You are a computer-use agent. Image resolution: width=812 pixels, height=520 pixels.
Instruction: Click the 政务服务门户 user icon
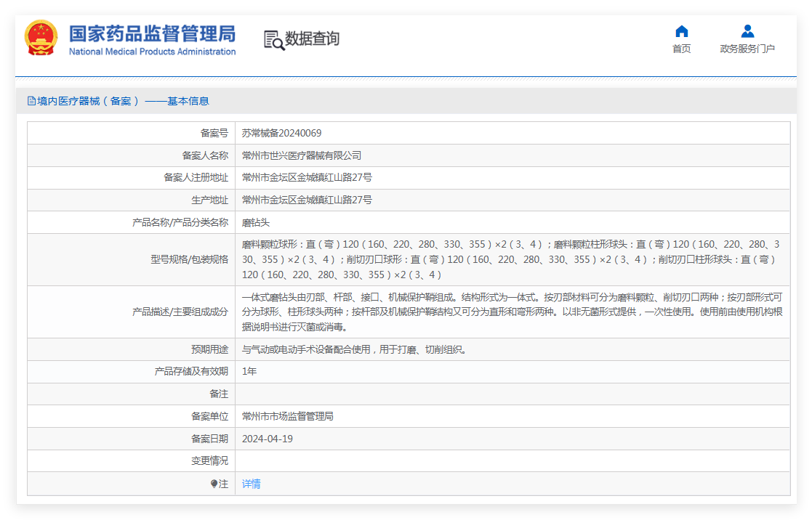pyautogui.click(x=747, y=31)
